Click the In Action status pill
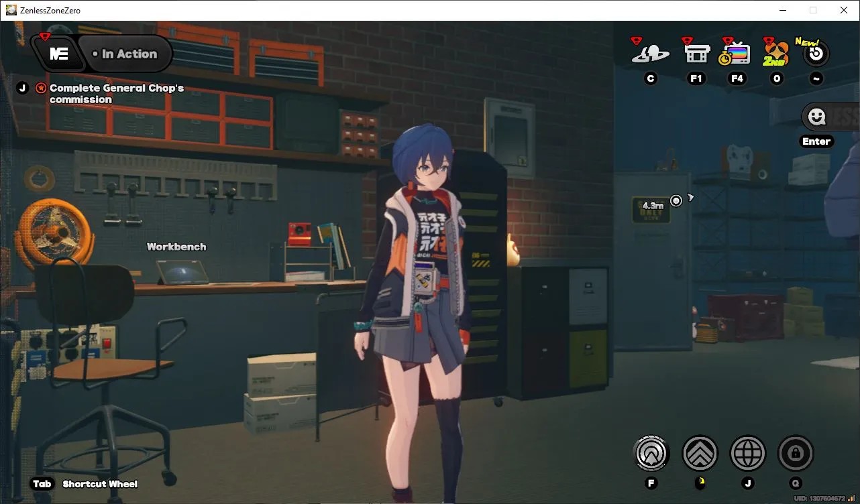860x504 pixels. [x=125, y=54]
